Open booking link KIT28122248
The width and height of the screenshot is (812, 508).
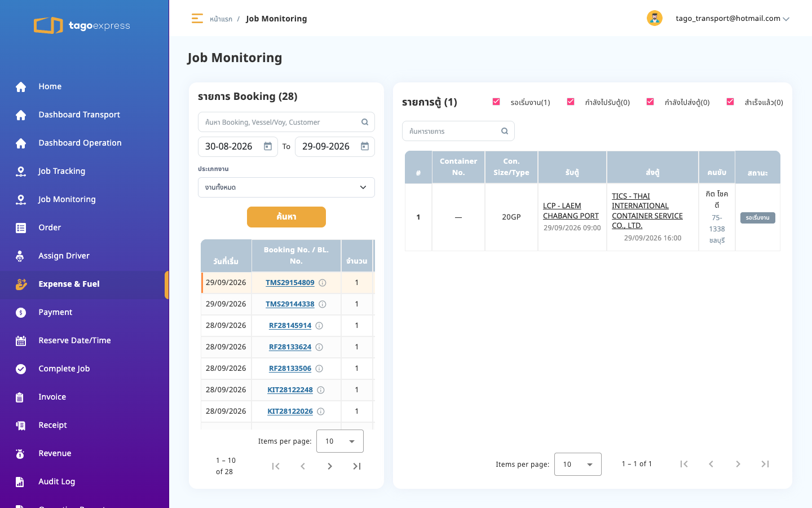point(290,390)
